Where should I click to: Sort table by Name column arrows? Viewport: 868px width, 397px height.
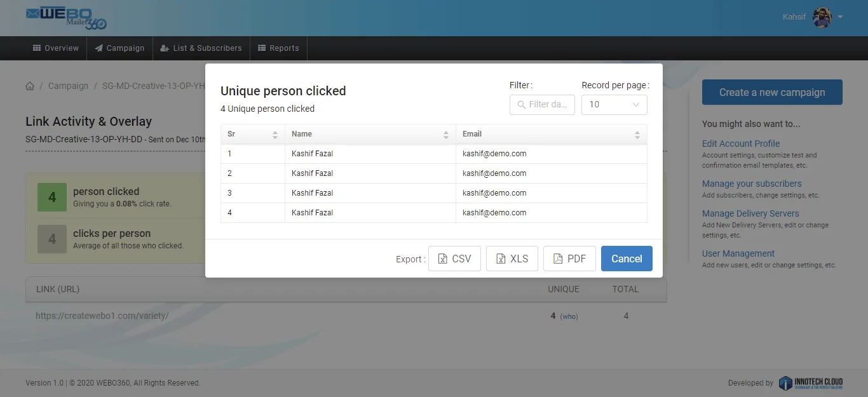click(446, 135)
